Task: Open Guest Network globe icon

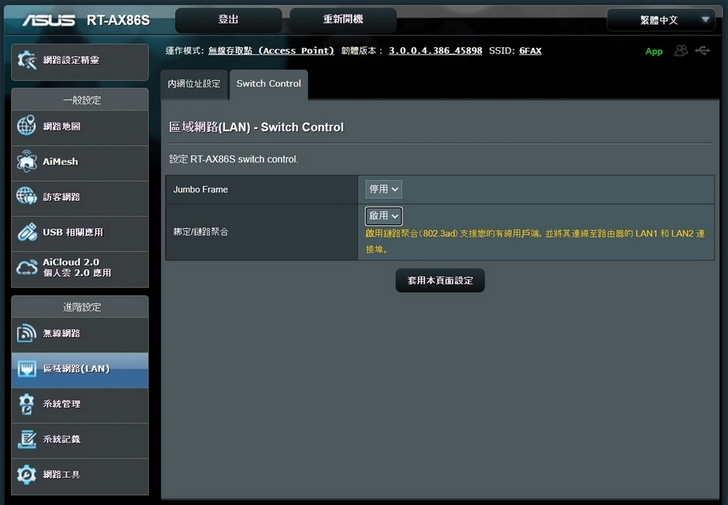Action: click(27, 197)
